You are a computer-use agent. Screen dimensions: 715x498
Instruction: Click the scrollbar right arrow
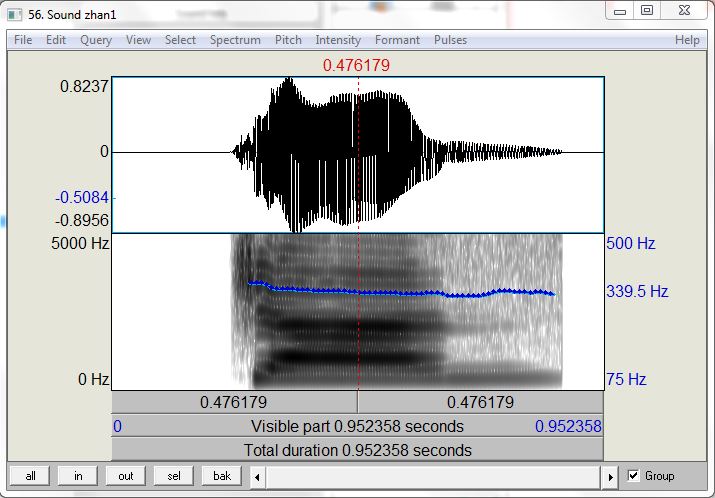click(x=610, y=477)
